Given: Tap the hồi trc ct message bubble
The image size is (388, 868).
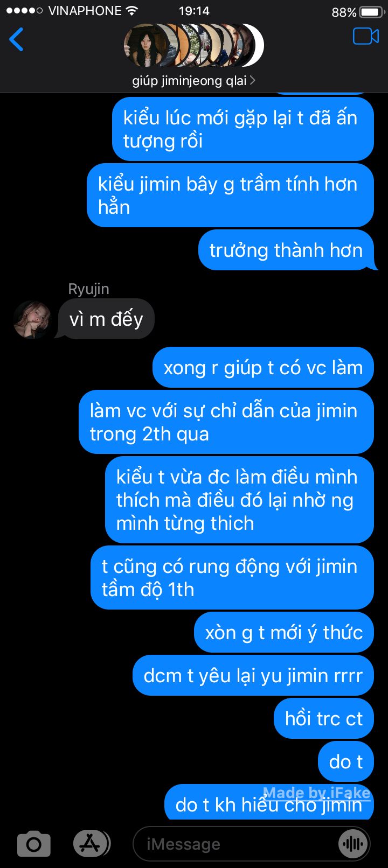Looking at the screenshot, I should [324, 719].
